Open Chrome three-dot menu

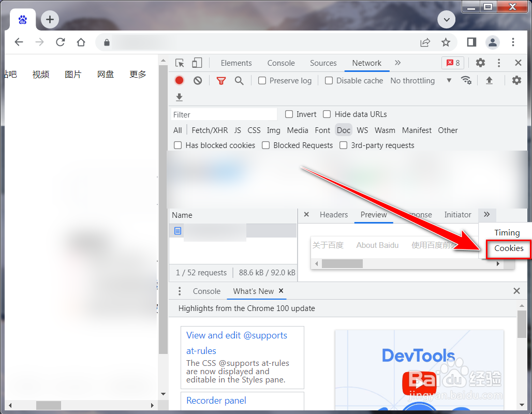513,42
